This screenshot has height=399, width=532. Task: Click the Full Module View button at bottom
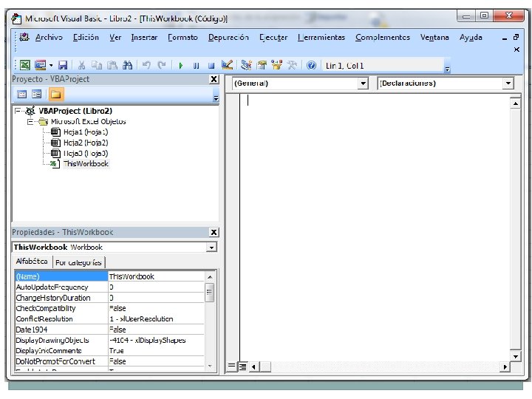click(x=242, y=366)
